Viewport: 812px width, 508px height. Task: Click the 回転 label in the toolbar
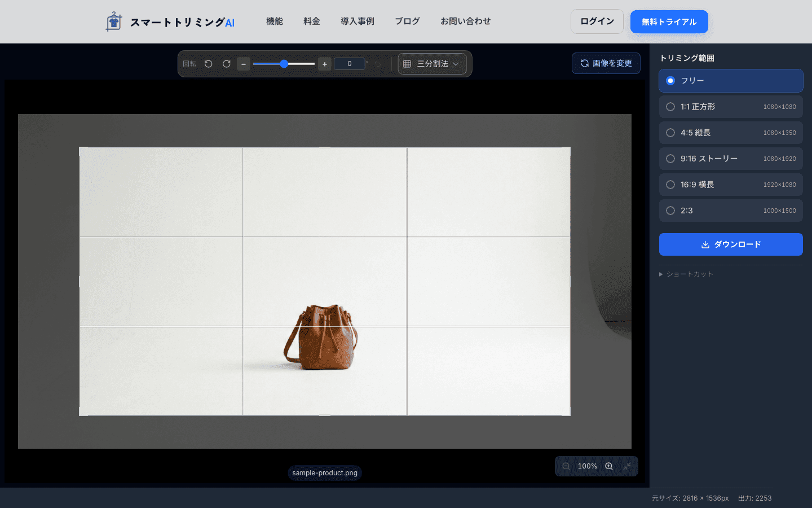pyautogui.click(x=189, y=64)
